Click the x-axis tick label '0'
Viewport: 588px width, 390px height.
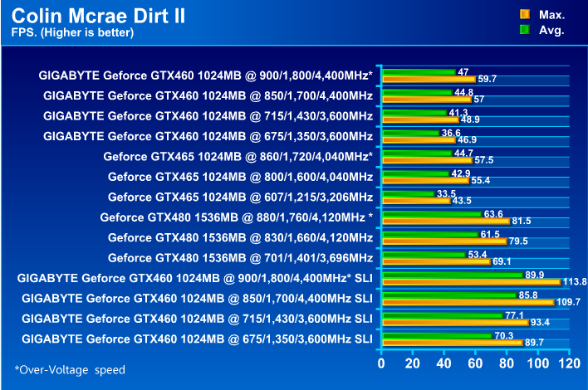point(381,363)
